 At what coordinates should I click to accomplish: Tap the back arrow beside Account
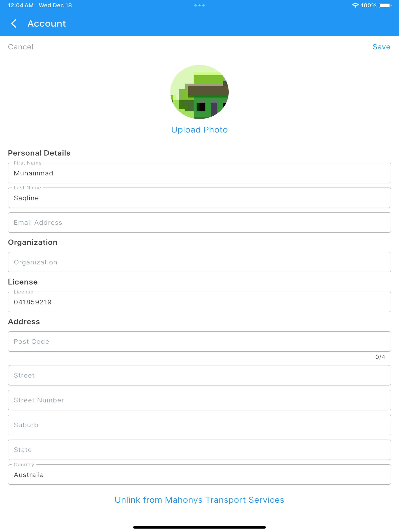[14, 24]
